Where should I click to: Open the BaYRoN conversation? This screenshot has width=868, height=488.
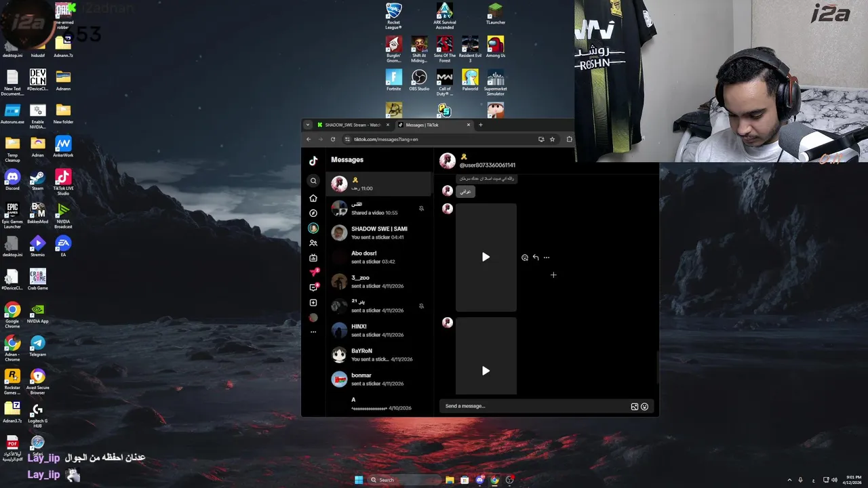point(378,354)
